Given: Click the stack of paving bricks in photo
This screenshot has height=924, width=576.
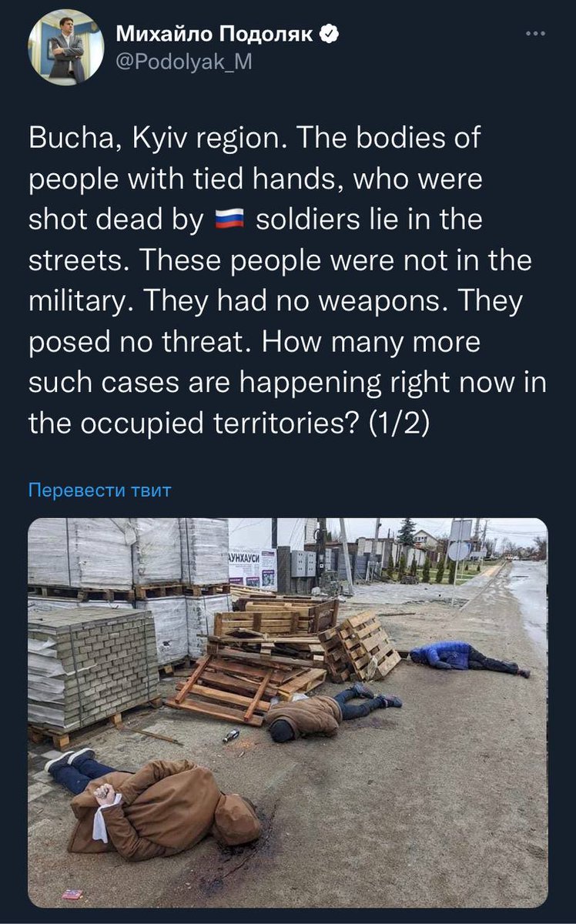Looking at the screenshot, I should point(92,662).
